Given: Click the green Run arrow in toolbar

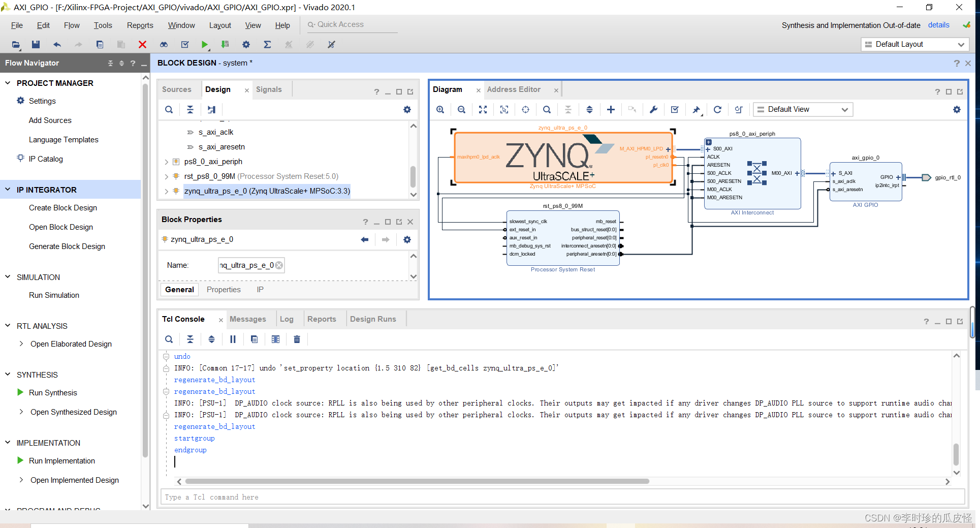Looking at the screenshot, I should [x=204, y=45].
